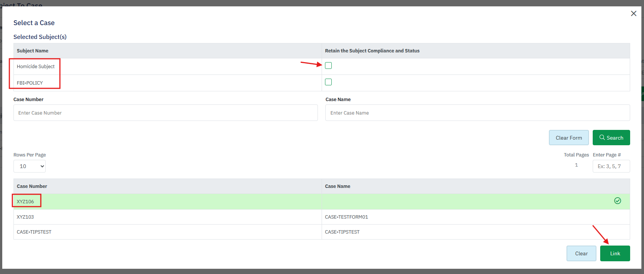Click the Case Number column header in results
The image size is (644, 274).
tap(32, 186)
